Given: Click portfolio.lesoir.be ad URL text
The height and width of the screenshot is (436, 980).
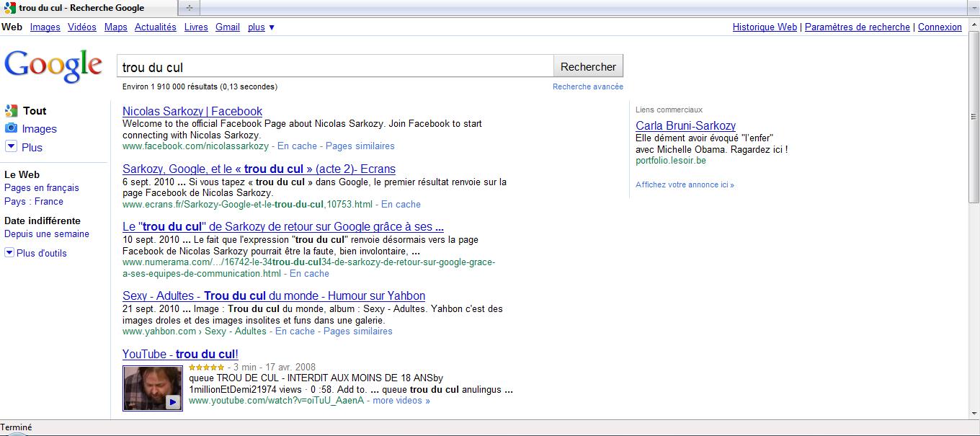Looking at the screenshot, I should click(671, 160).
